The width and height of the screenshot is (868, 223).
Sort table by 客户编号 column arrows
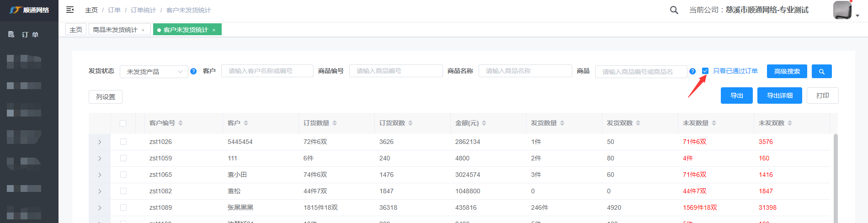[x=181, y=123]
